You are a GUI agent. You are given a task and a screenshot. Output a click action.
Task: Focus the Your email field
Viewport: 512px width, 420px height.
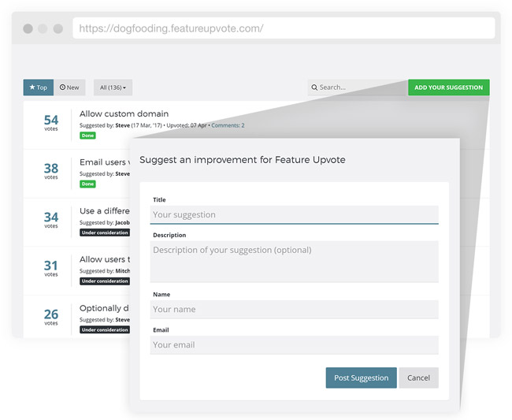[295, 345]
